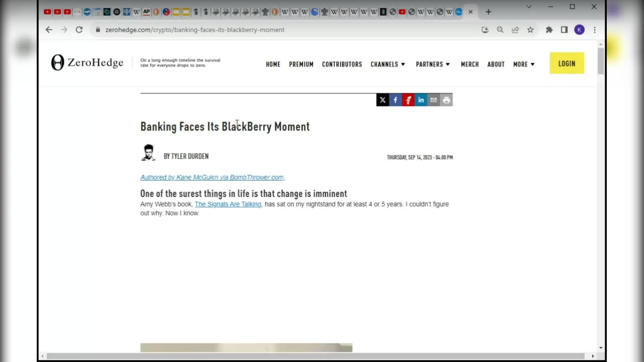The width and height of the screenshot is (644, 362).
Task: Click the horizontal scrollbar left arrow
Action: (43, 356)
